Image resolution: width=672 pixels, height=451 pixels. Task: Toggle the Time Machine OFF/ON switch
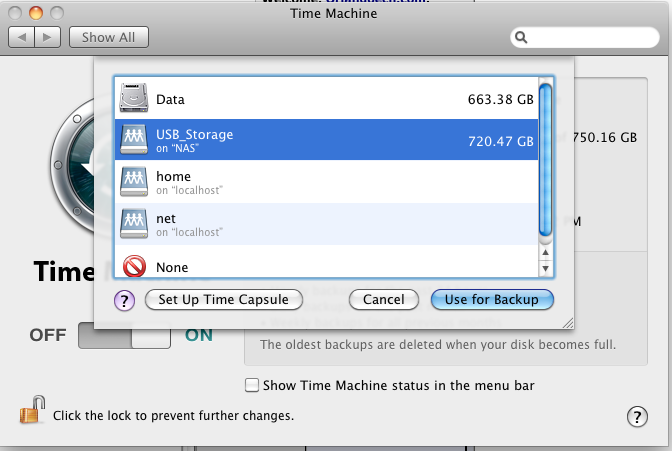click(124, 335)
